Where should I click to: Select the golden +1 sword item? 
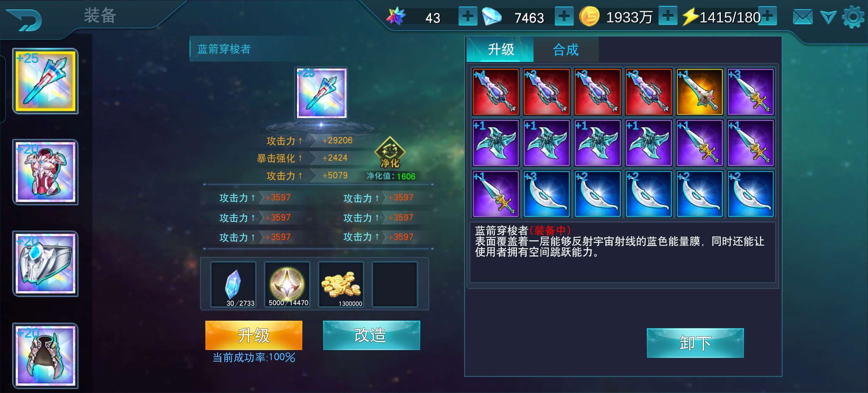[699, 92]
